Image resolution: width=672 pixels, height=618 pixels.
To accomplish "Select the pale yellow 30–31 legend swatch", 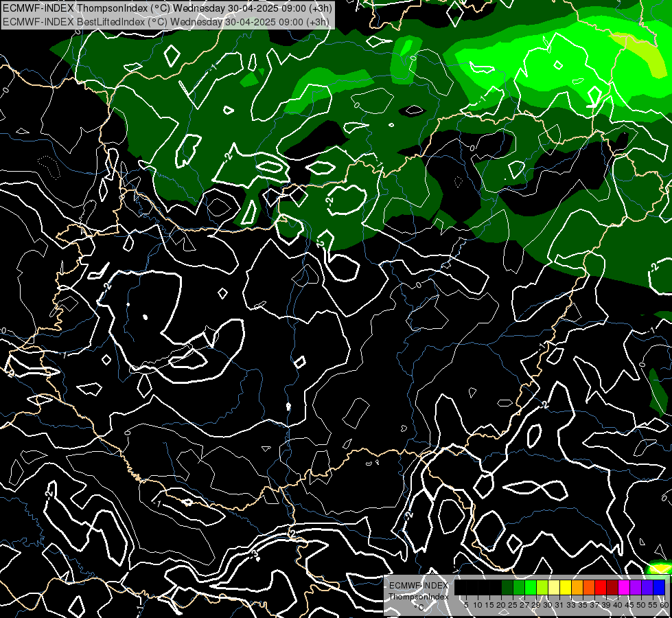I will click(554, 587).
